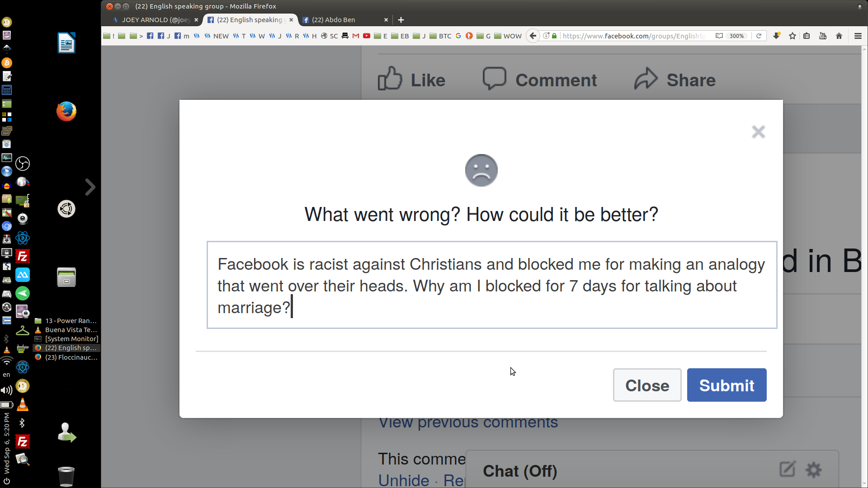Image resolution: width=868 pixels, height=488 pixels.
Task: Open the battery indicator
Action: click(x=7, y=404)
